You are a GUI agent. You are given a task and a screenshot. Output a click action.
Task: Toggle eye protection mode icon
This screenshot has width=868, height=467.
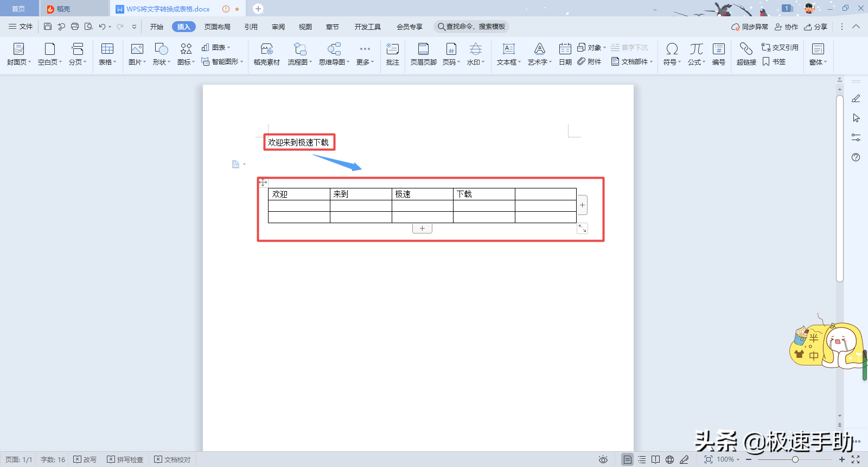click(x=603, y=459)
